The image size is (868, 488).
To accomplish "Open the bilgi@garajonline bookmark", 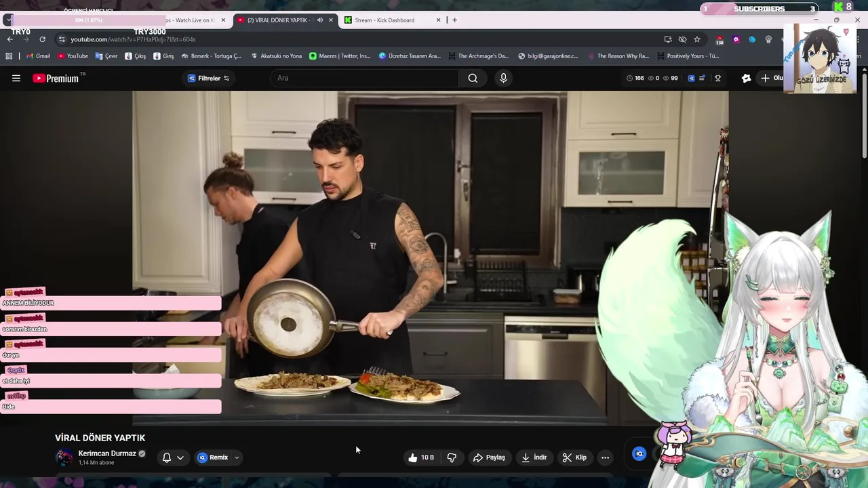I will [548, 56].
